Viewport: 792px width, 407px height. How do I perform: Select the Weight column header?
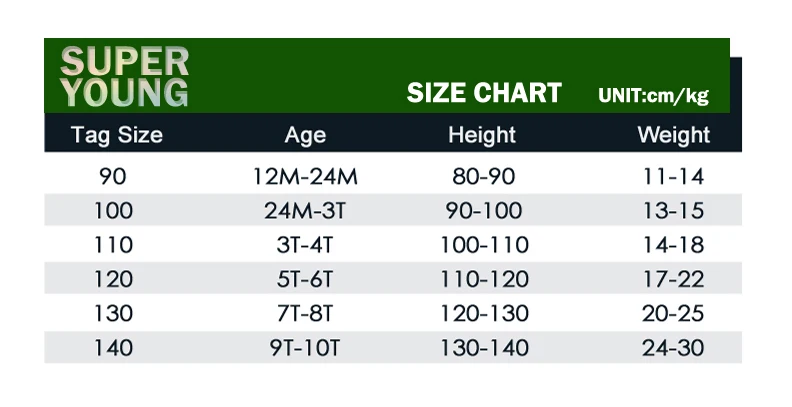point(674,135)
